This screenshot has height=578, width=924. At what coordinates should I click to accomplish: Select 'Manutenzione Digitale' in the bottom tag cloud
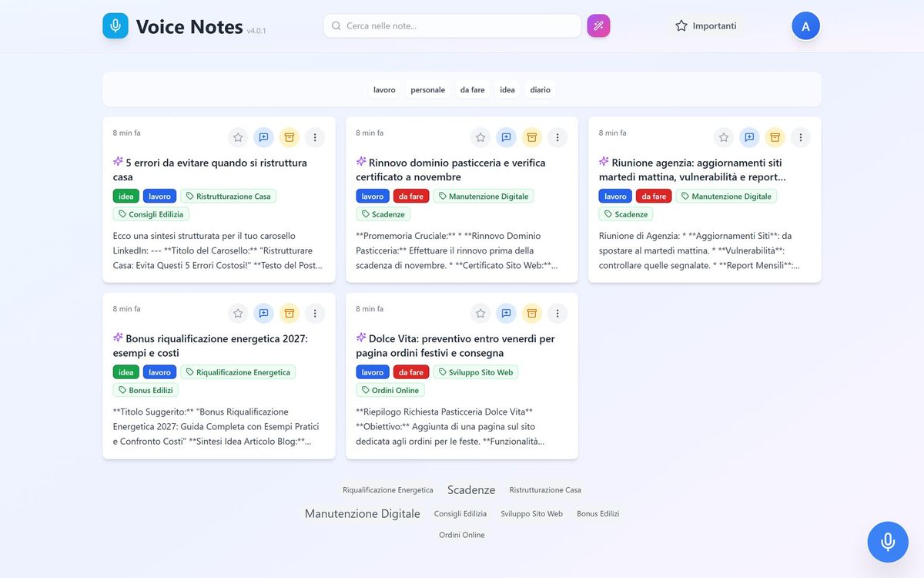point(363,513)
